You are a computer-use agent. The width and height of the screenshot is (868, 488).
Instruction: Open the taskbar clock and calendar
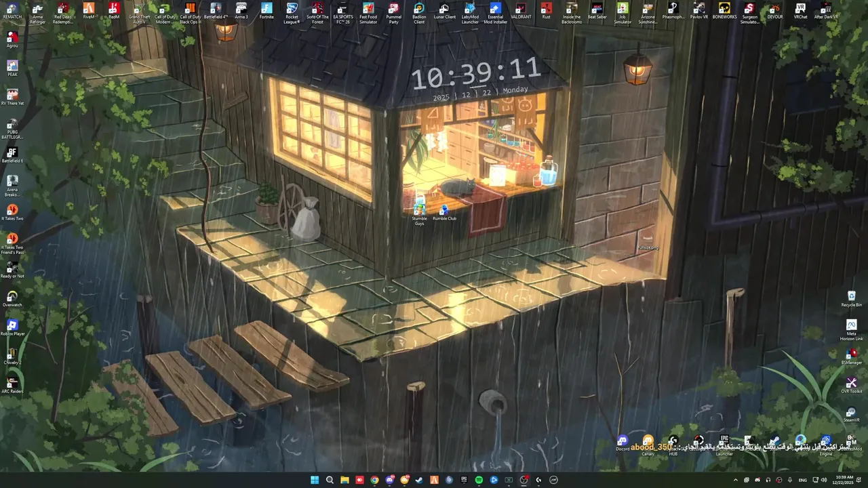point(844,480)
